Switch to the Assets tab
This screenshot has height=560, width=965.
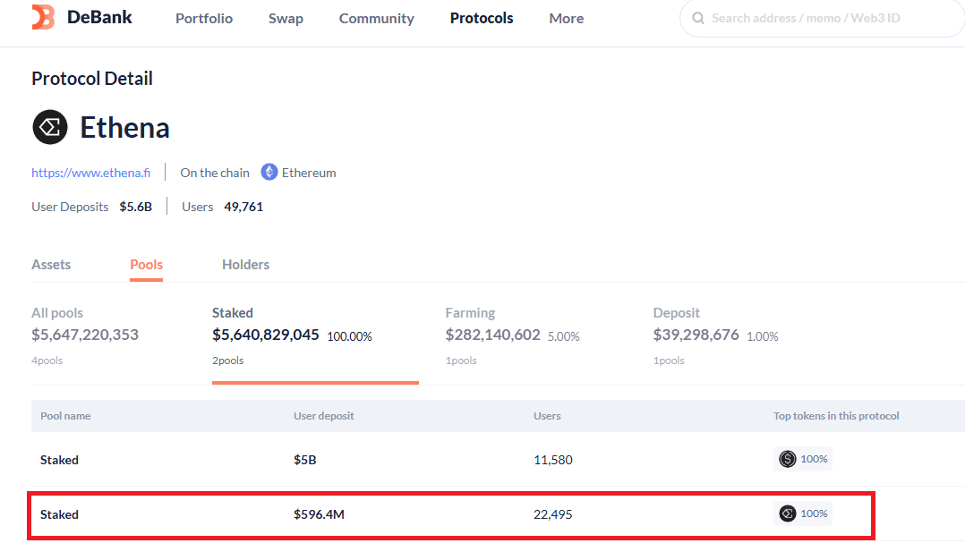51,265
